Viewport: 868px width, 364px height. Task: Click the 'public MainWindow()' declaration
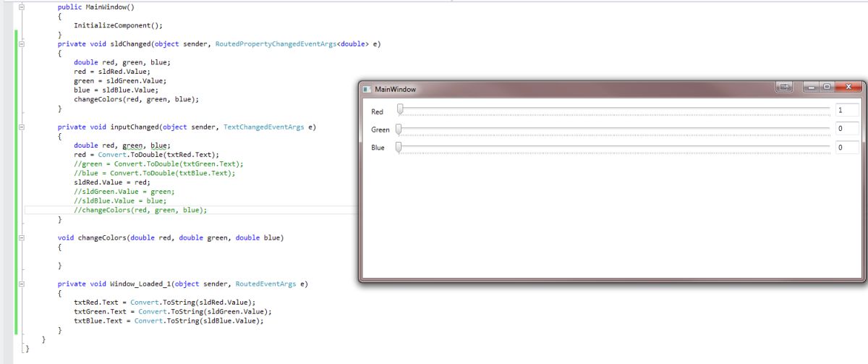pyautogui.click(x=96, y=7)
